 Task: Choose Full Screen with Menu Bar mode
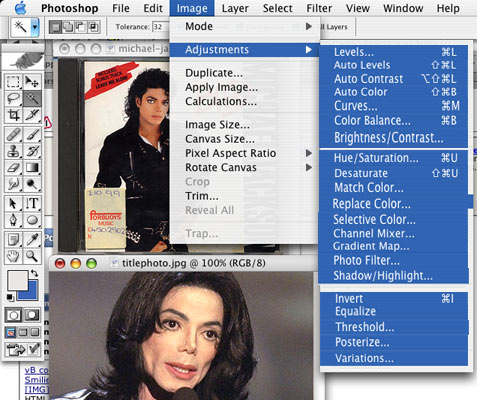coord(23,332)
